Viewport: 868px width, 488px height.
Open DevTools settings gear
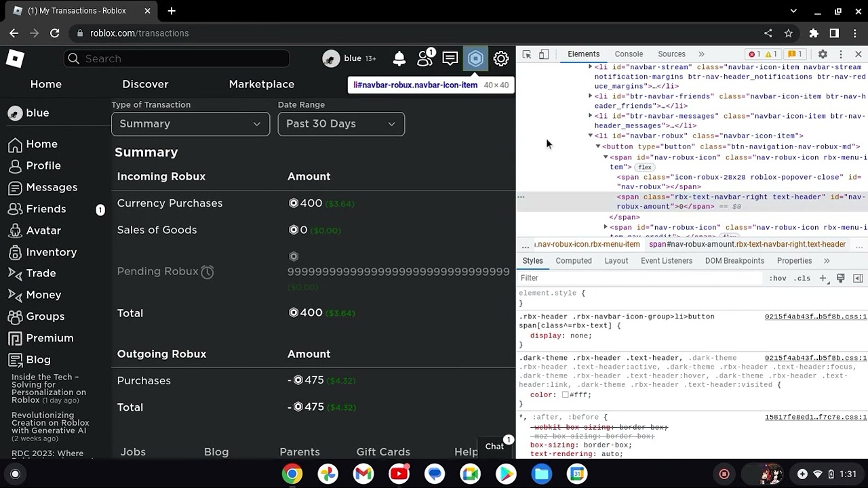coord(823,54)
